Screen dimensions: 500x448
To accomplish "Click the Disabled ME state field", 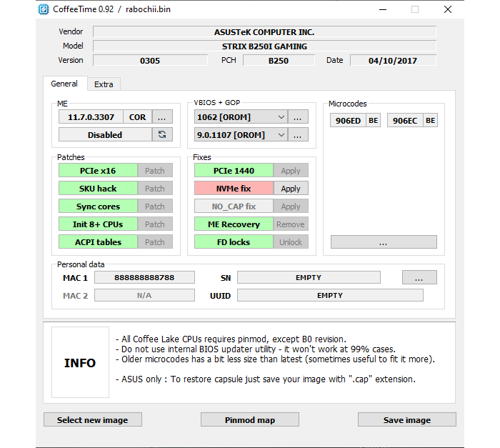I will tap(105, 134).
